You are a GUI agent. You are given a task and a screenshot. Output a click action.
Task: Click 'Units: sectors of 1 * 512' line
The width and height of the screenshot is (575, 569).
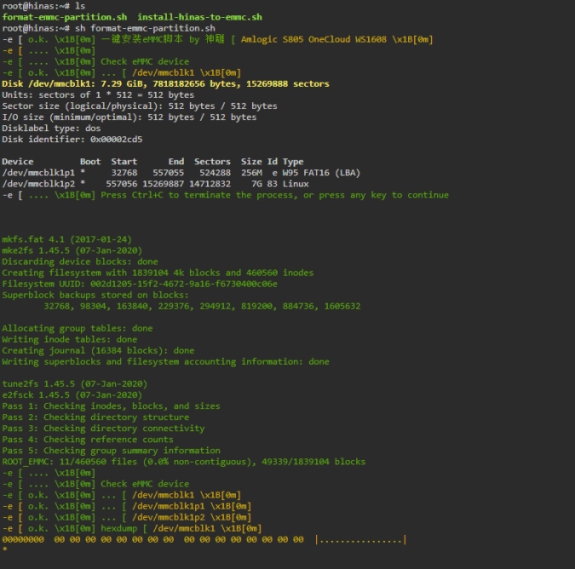(98, 95)
